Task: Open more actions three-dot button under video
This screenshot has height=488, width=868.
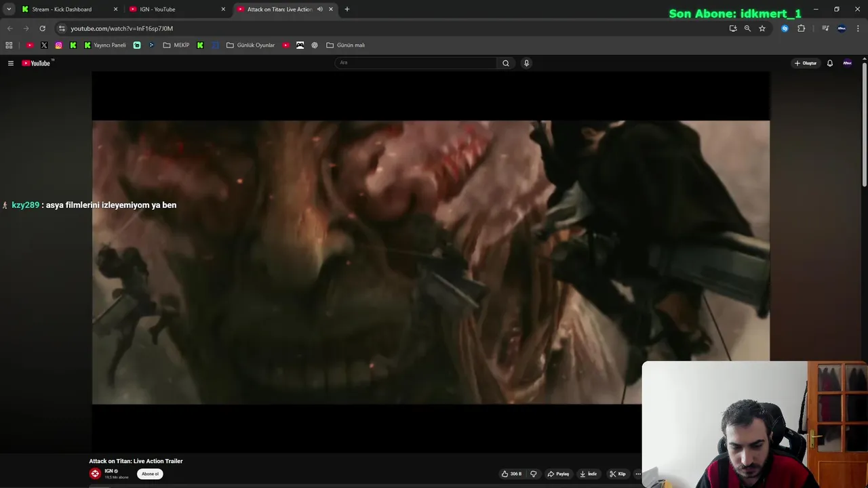Action: [637, 474]
